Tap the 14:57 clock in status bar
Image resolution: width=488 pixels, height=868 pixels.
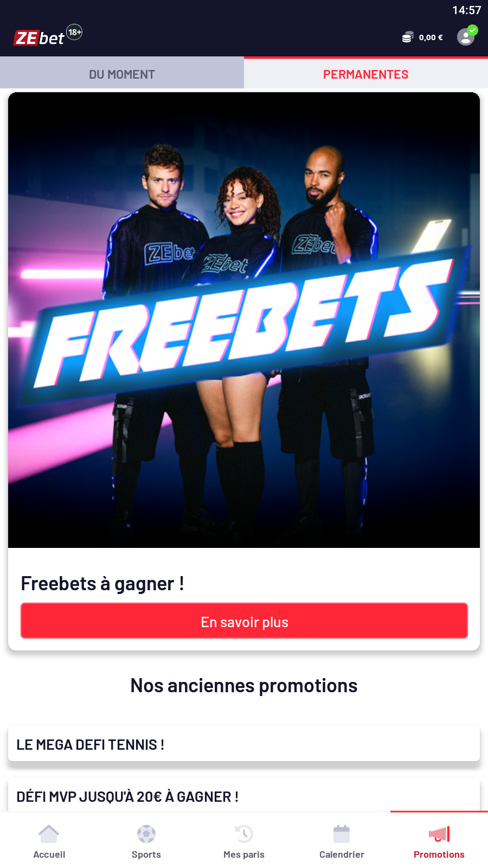(466, 10)
